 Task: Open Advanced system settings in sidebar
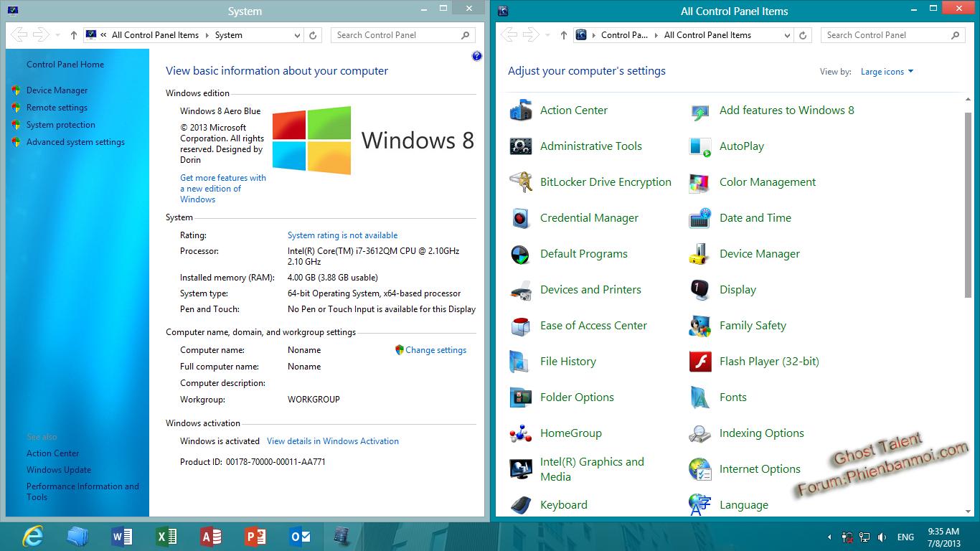tap(75, 142)
